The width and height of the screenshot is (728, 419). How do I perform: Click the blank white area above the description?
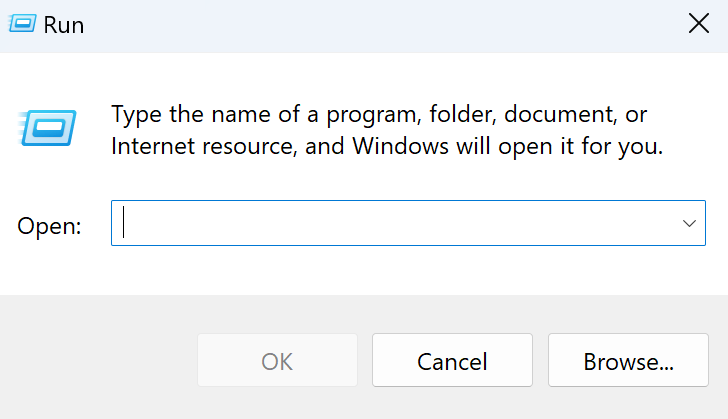364,77
